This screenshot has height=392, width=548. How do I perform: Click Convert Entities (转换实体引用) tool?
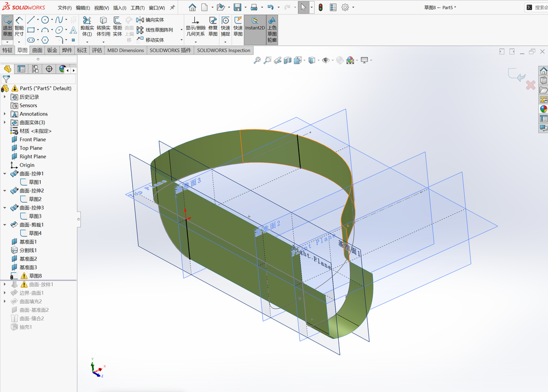coord(103,27)
